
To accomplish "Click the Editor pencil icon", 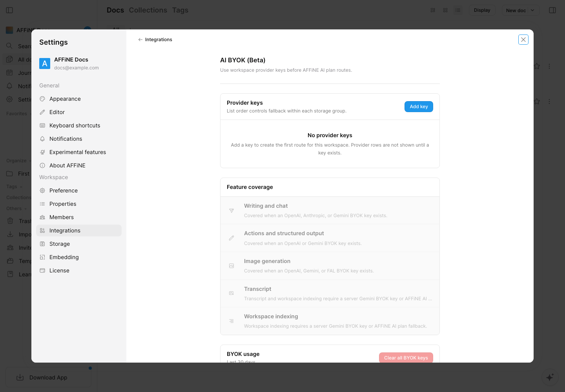I will (42, 112).
